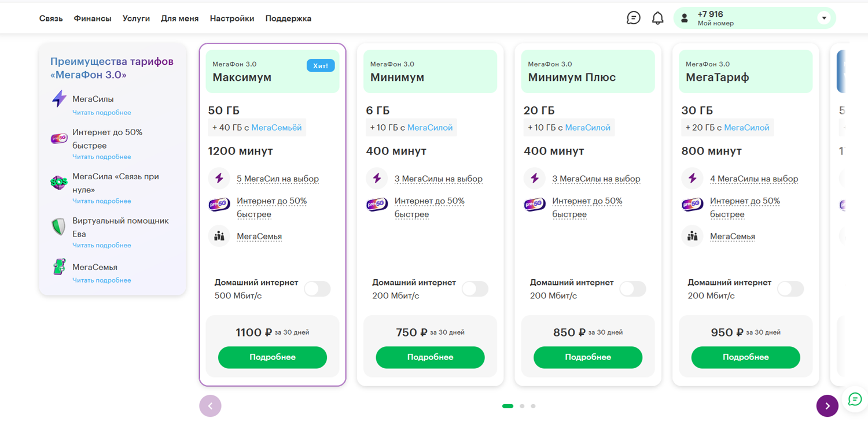
Task: Click the pre5G icon in advantages panel
Action: [59, 139]
